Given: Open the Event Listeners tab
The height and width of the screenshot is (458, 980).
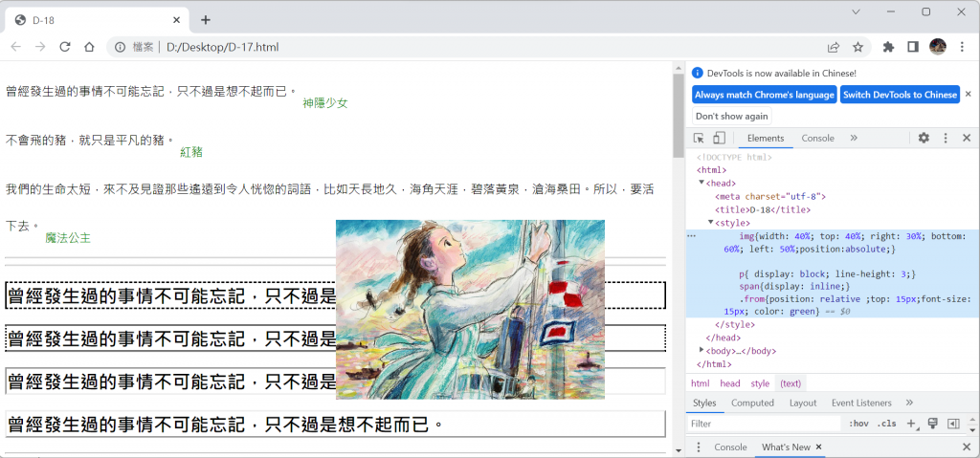Looking at the screenshot, I should [861, 403].
